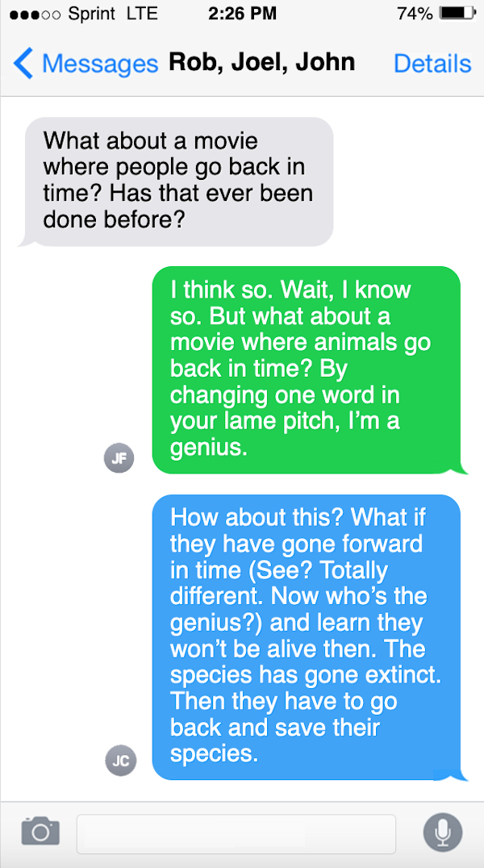Screen dimensions: 484x868
Task: Tap the gray 'go back in time' message
Action: point(178,180)
